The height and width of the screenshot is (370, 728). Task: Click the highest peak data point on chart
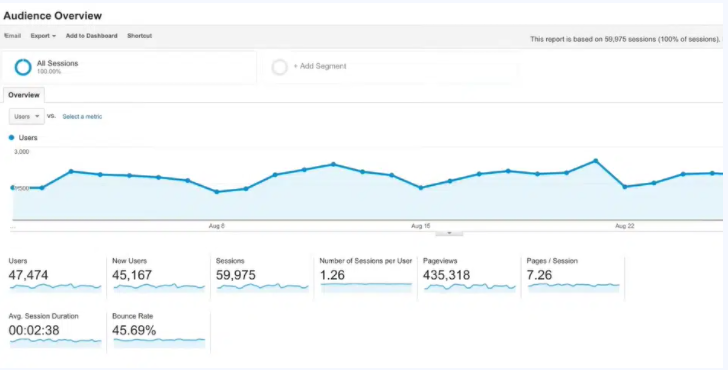coord(596,161)
